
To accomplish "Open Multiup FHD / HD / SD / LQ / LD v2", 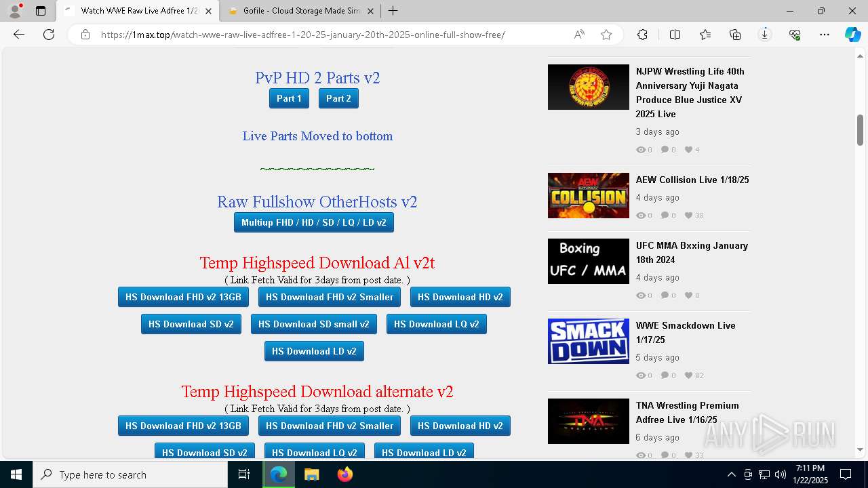I will click(314, 222).
